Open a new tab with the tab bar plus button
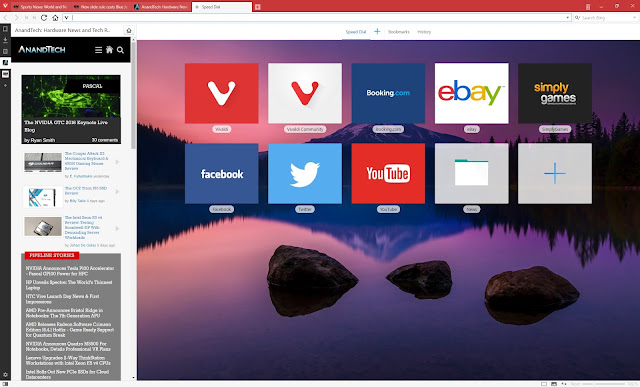 coord(258,7)
